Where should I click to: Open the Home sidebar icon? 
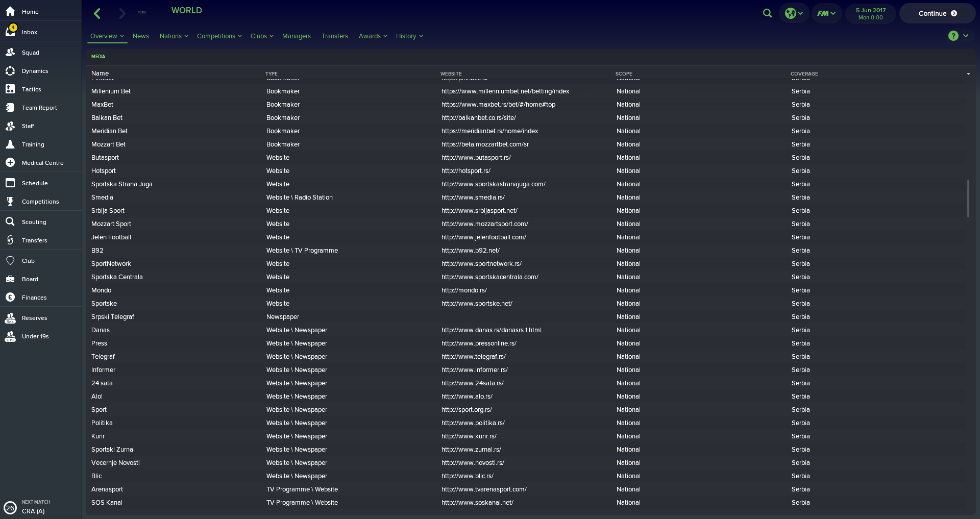[x=10, y=11]
